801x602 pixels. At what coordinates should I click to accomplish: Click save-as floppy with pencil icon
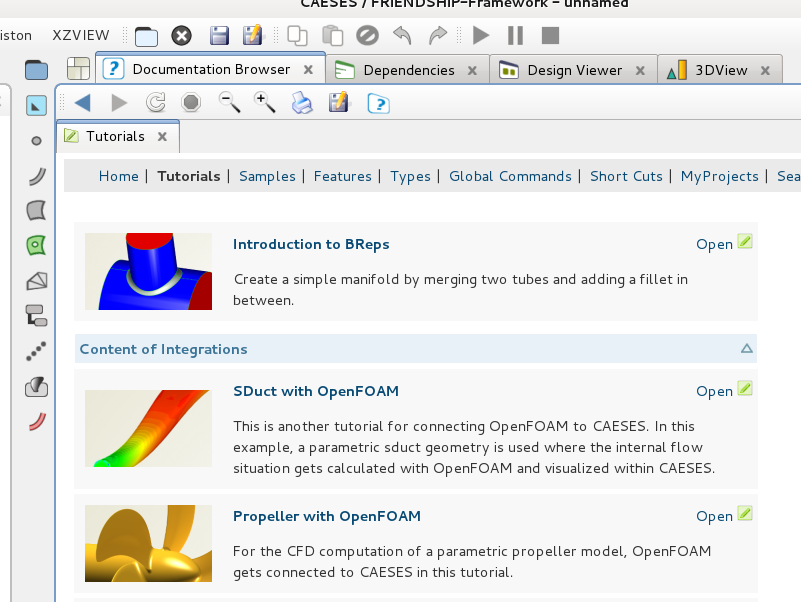click(252, 35)
